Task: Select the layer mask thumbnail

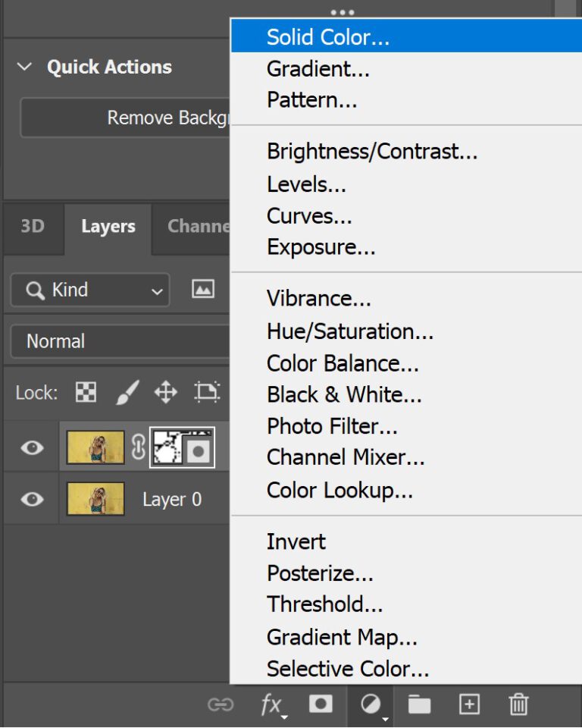Action: coord(183,447)
